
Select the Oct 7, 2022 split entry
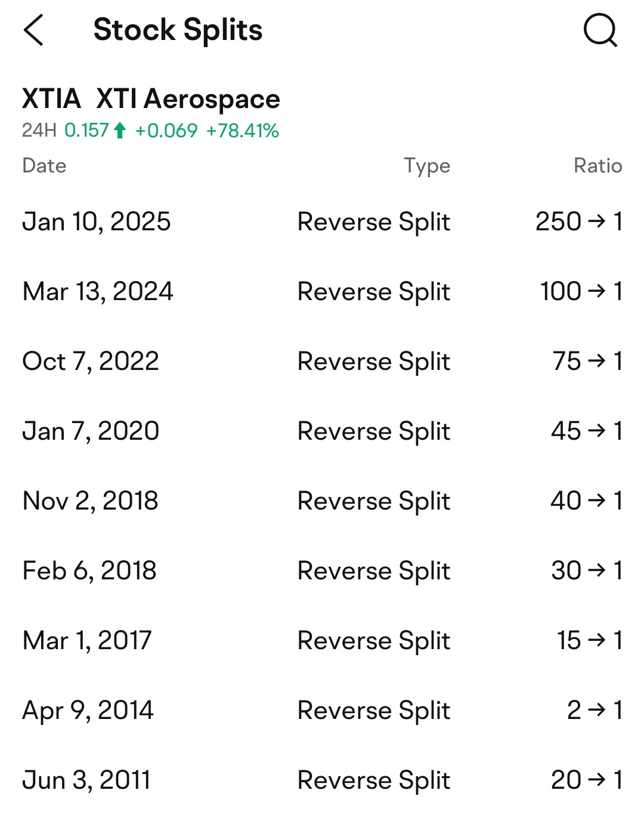[91, 361]
